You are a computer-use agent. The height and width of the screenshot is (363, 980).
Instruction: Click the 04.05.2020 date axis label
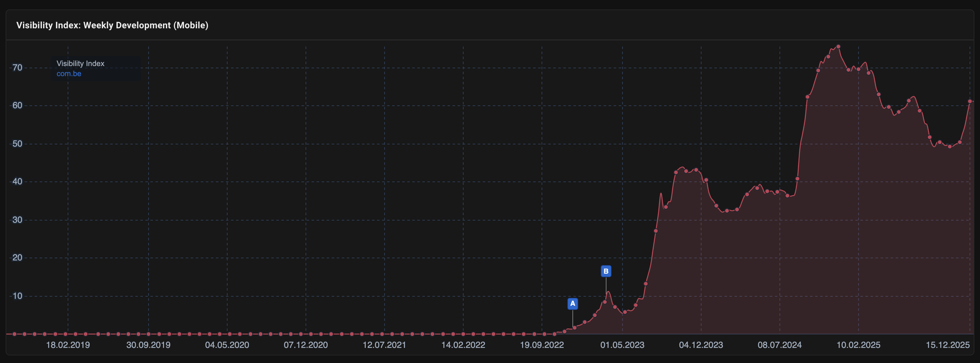coord(227,345)
